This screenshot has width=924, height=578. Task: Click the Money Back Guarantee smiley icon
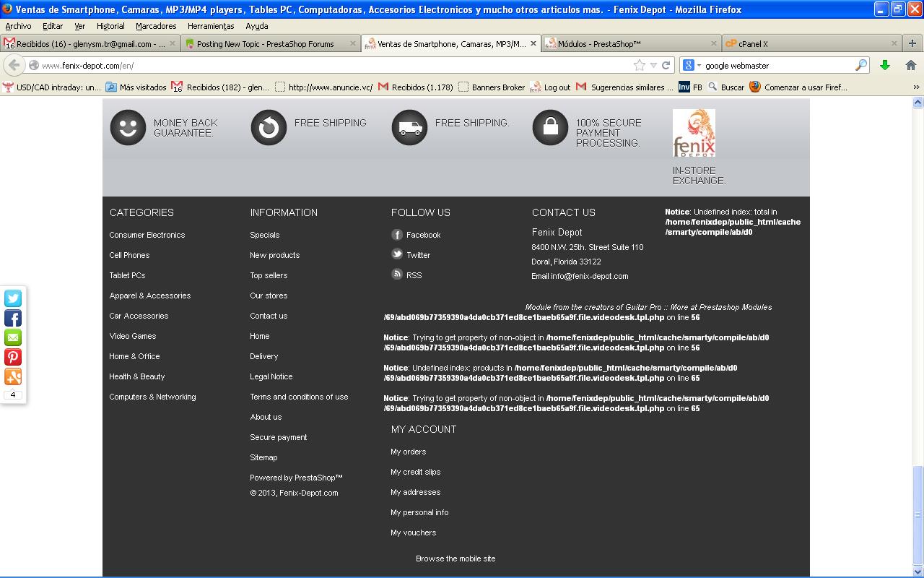tap(128, 127)
